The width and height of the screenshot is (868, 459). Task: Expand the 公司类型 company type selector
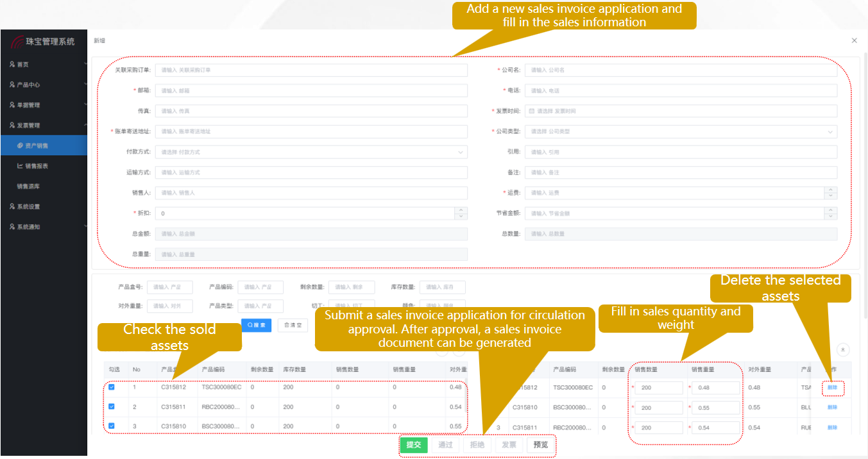pyautogui.click(x=680, y=131)
